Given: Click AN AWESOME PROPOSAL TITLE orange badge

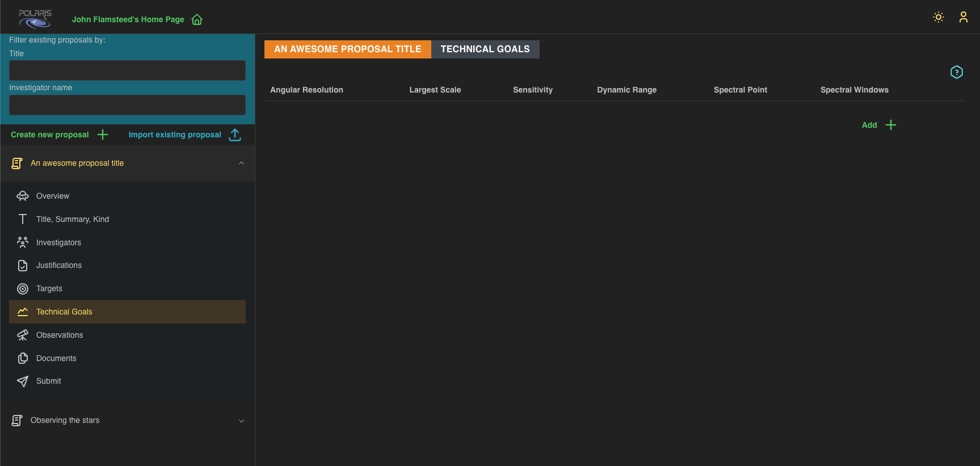Looking at the screenshot, I should click(x=348, y=49).
